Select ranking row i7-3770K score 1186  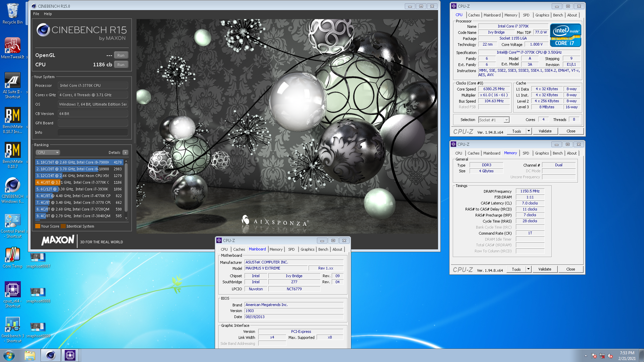click(x=79, y=182)
